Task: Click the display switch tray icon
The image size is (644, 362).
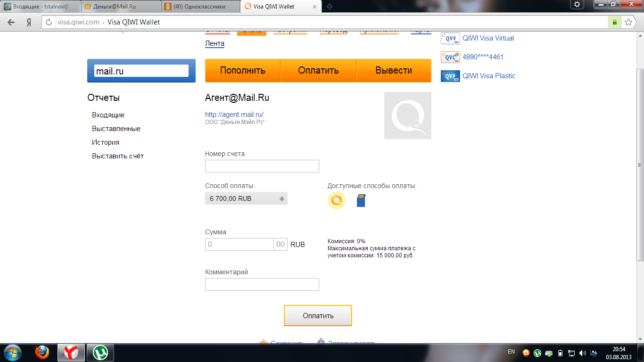Action: (594, 353)
